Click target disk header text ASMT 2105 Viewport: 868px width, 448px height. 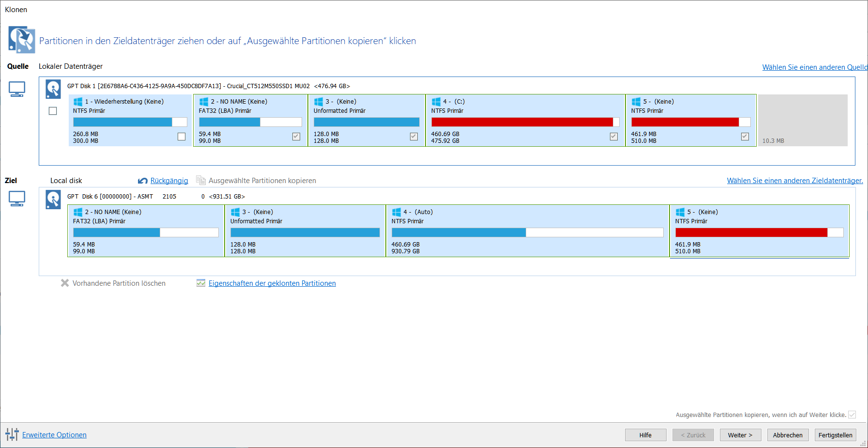coord(157,197)
